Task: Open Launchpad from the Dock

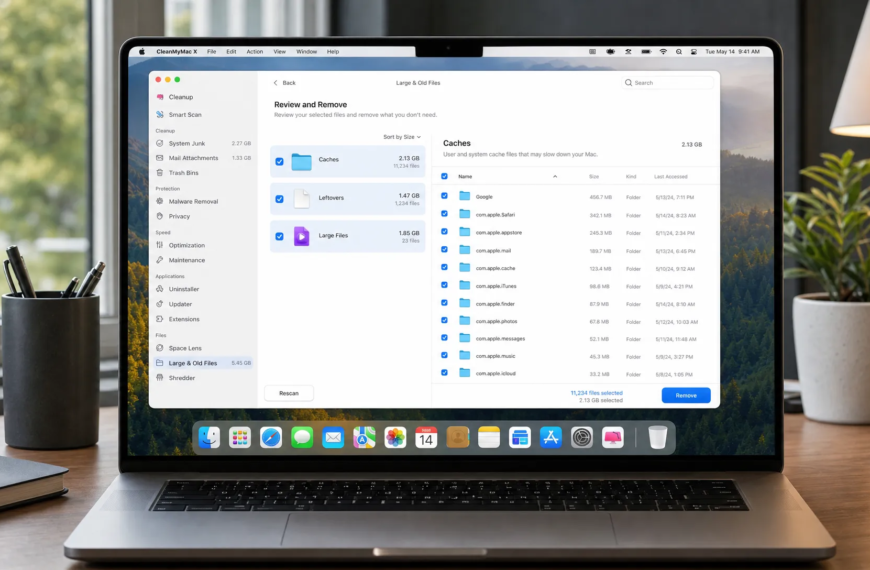Action: [x=240, y=438]
